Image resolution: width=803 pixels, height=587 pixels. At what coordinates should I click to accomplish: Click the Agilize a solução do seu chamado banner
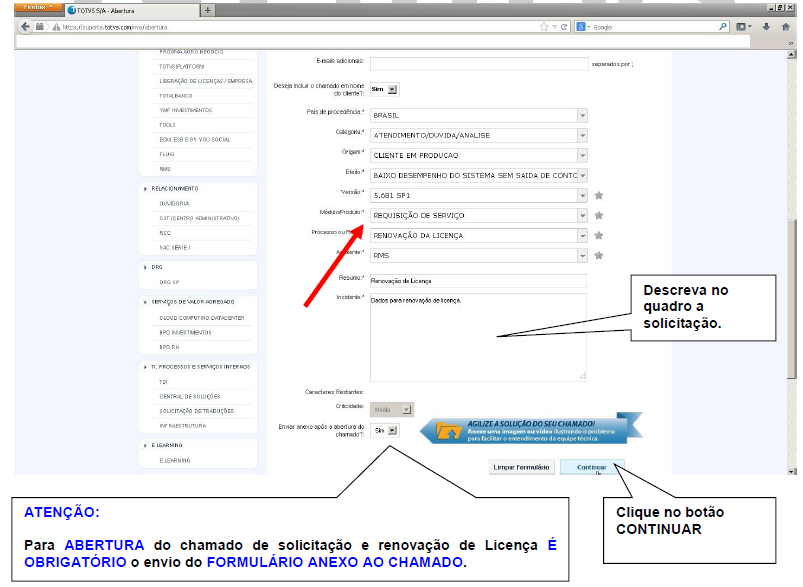point(532,429)
